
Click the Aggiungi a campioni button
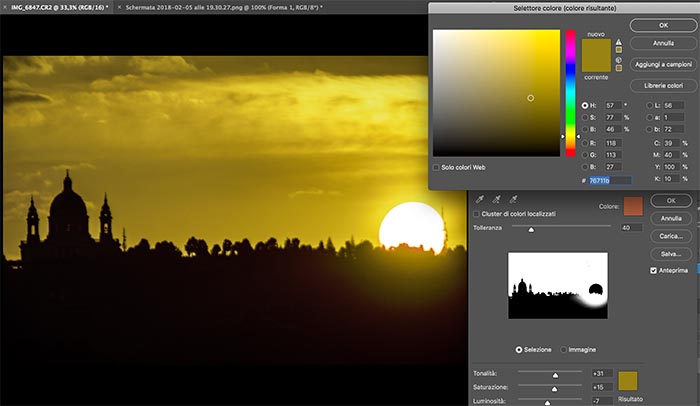[x=663, y=63]
